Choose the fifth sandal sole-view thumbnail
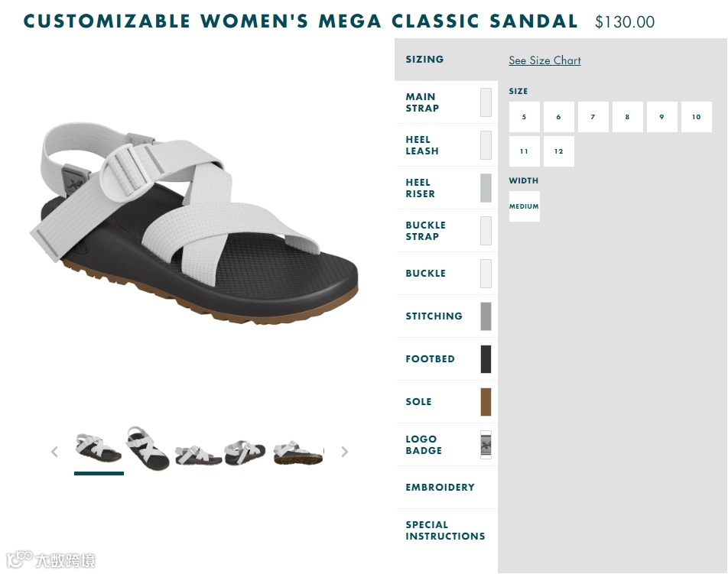The height and width of the screenshot is (574, 728). 297,452
